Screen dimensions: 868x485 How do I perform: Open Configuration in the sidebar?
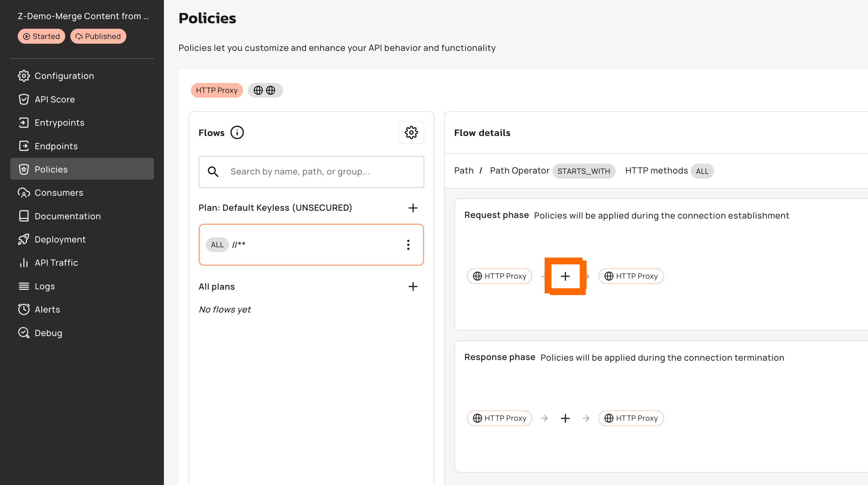pos(64,76)
